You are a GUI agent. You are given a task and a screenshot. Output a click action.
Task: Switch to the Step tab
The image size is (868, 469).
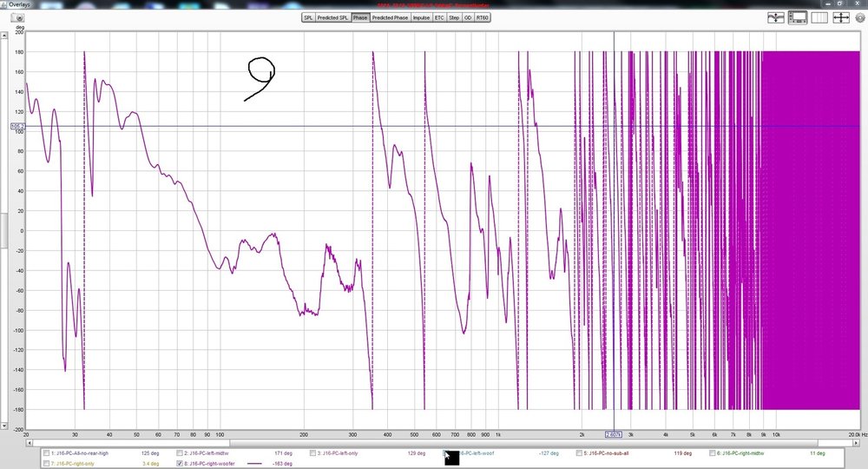click(454, 17)
